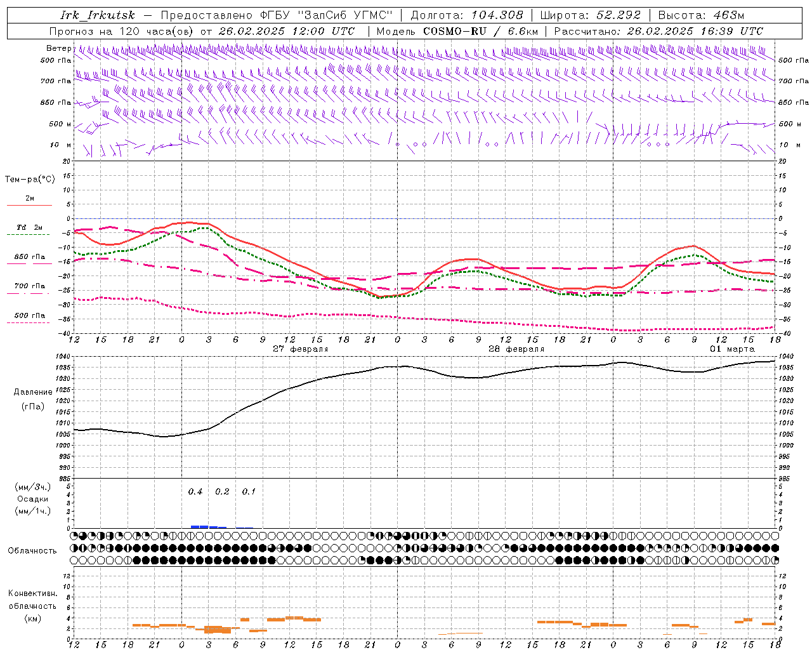Screen dimensions: 812x650
Task: Select the provider text "ЗапСиб УГМС"
Action: tap(344, 15)
